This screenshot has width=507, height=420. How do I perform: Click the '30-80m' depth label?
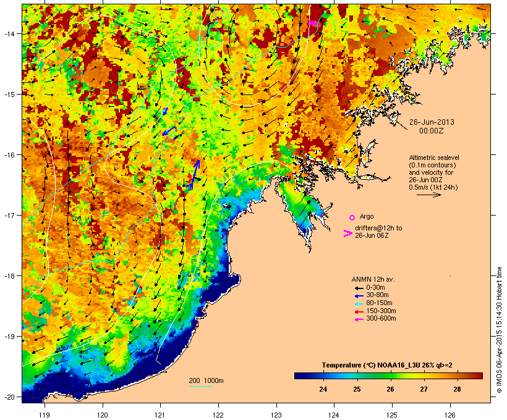377,295
